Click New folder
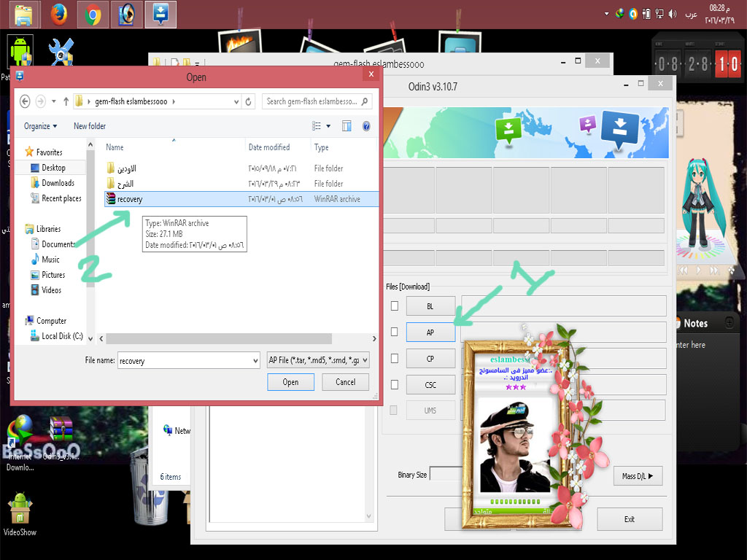747x560 pixels. (90, 126)
